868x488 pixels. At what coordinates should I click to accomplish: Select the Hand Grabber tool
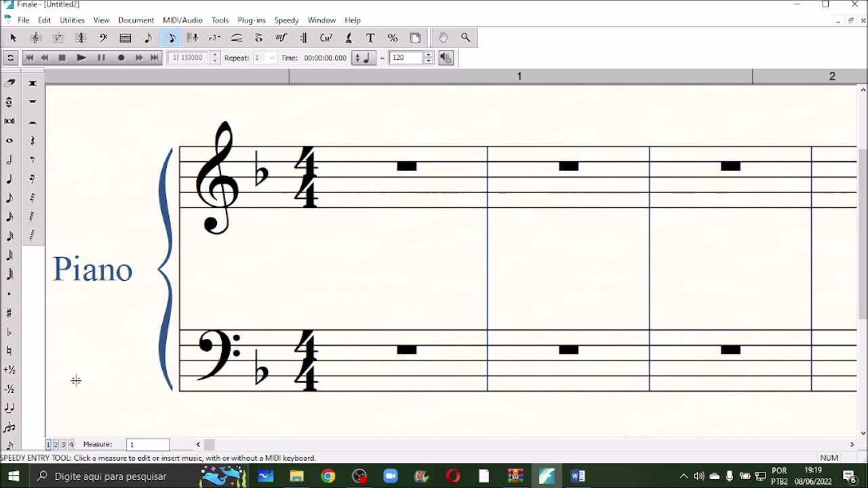443,38
